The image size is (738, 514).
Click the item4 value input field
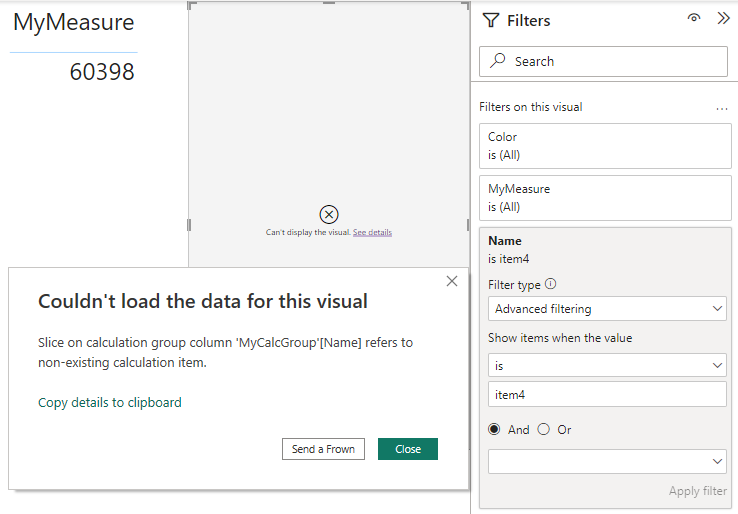point(607,394)
